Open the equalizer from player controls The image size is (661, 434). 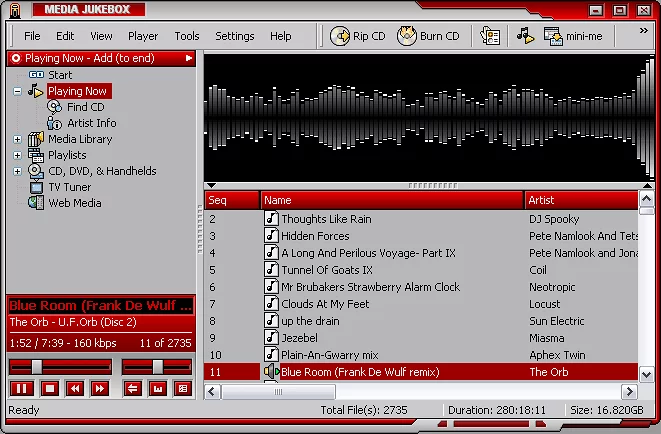[x=157, y=388]
